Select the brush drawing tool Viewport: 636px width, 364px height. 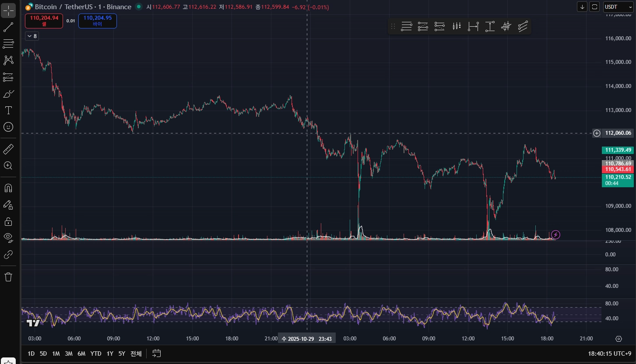pos(8,94)
